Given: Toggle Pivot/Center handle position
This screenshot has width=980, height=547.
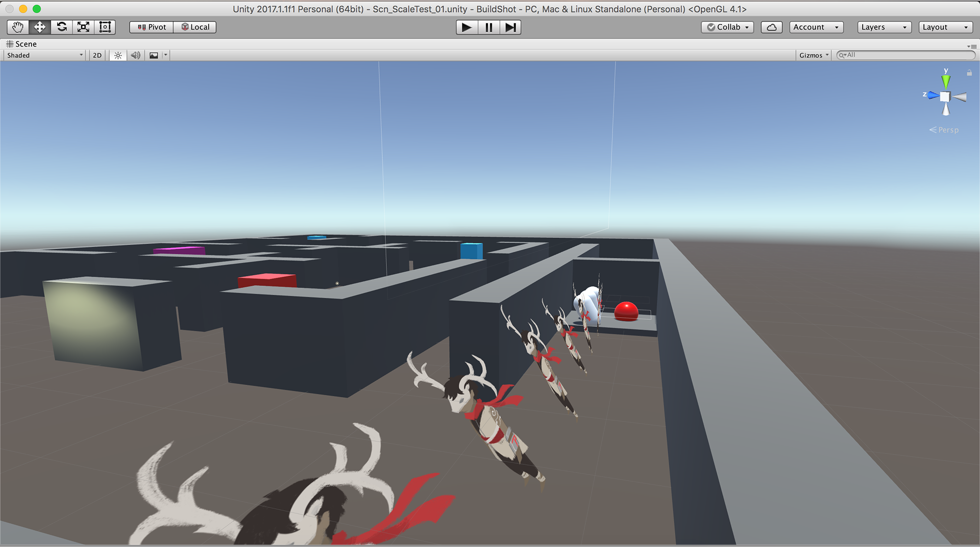Looking at the screenshot, I should (x=152, y=27).
